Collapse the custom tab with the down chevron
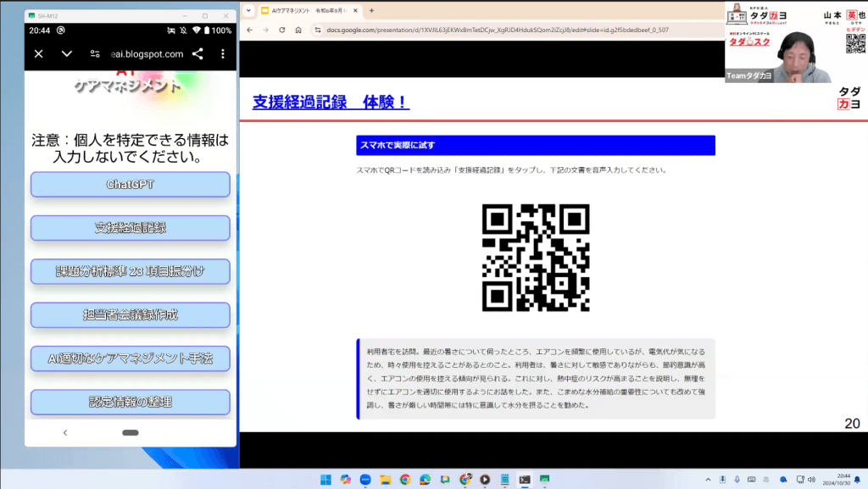Image resolution: width=868 pixels, height=489 pixels. [x=67, y=53]
